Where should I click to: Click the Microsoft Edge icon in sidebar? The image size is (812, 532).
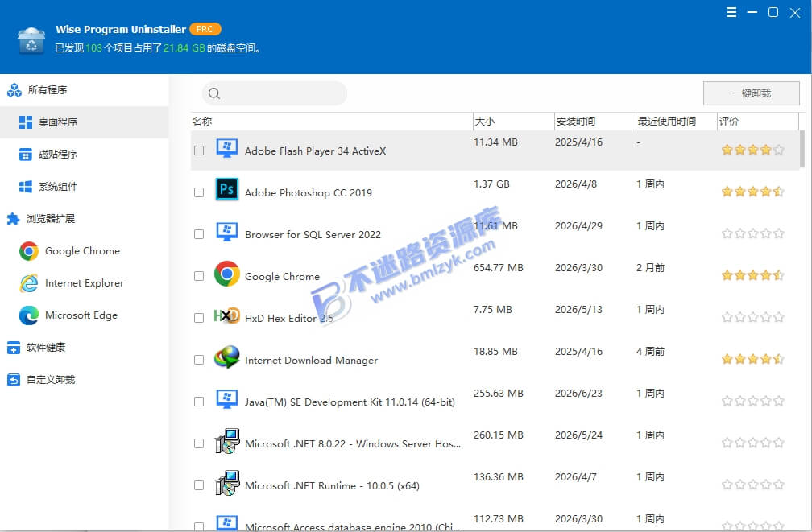(x=28, y=315)
